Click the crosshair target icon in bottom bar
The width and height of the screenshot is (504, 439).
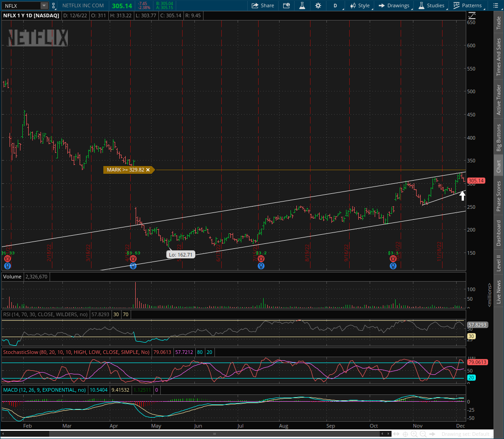pos(405,434)
